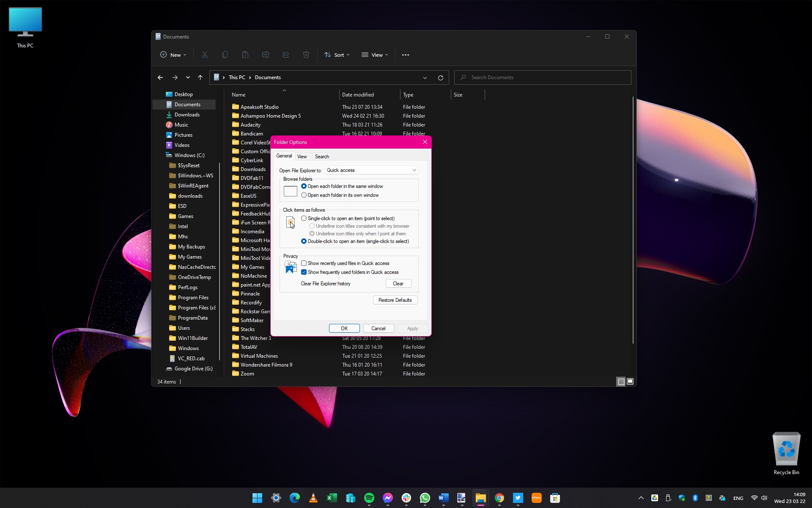The image size is (812, 508).
Task: Click the Sort options dropdown in toolbar
Action: [338, 55]
